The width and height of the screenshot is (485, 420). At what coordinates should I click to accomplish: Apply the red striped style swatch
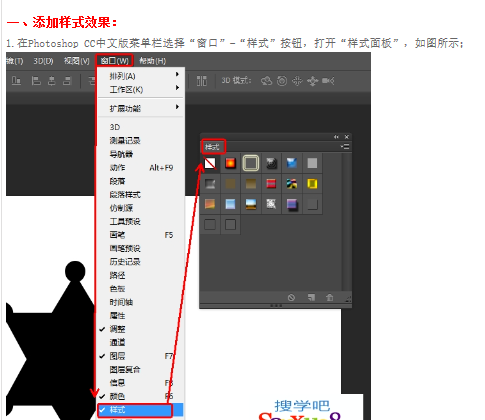(x=271, y=184)
